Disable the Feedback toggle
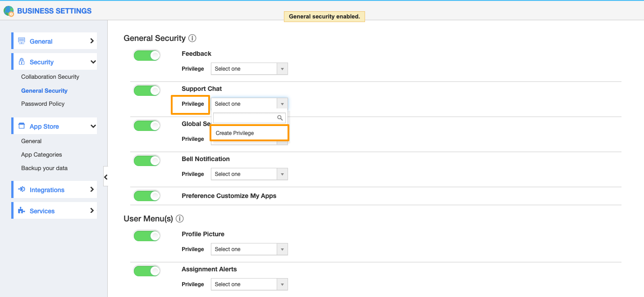 point(147,55)
